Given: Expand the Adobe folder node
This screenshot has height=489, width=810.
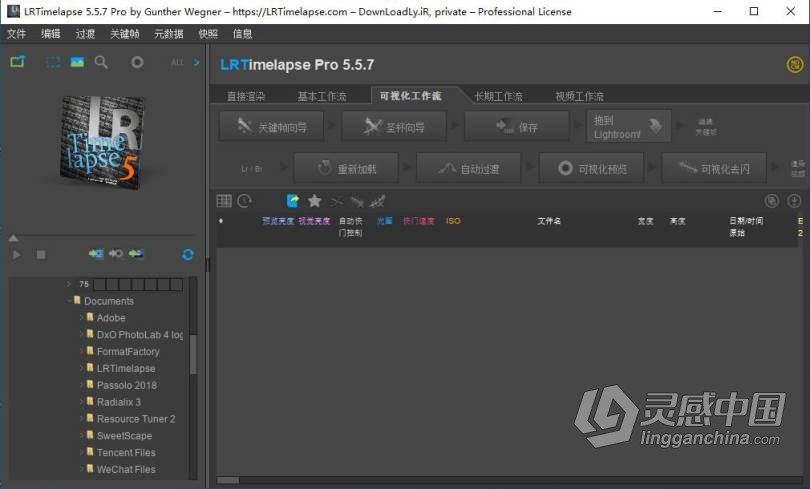Looking at the screenshot, I should (82, 318).
